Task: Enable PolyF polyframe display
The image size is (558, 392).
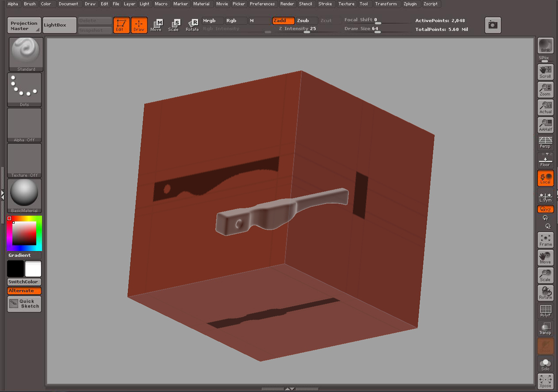Action: coord(545,311)
